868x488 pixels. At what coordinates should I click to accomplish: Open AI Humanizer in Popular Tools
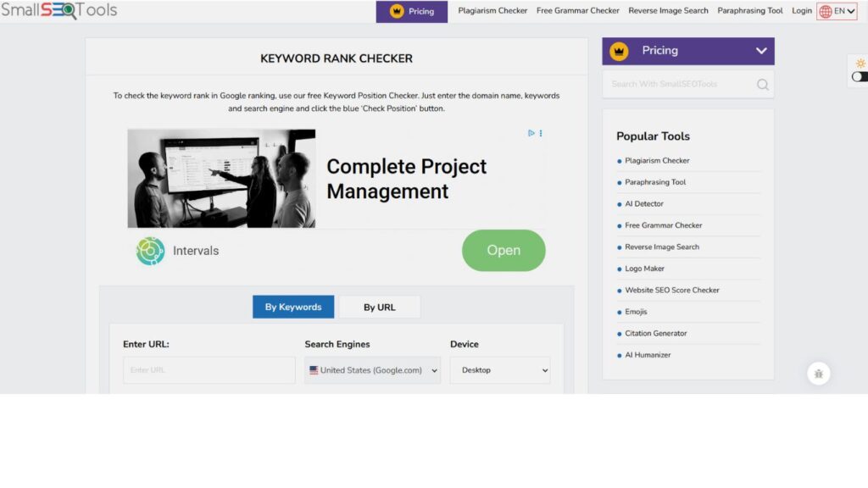point(648,355)
